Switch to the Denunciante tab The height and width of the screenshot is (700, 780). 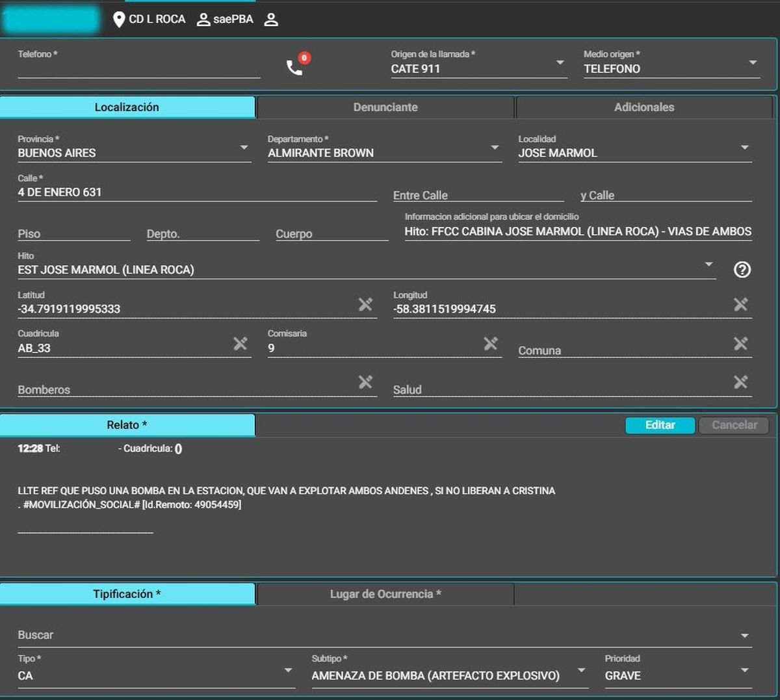[x=385, y=107]
